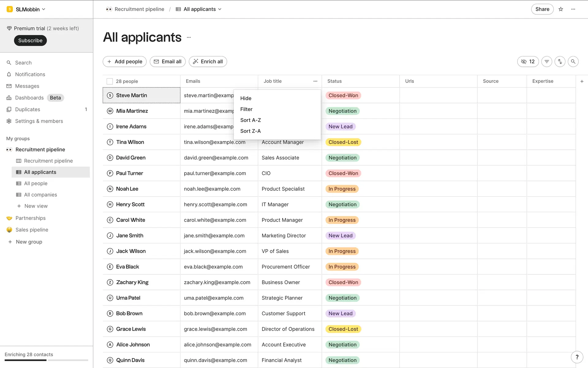Image resolution: width=588 pixels, height=368 pixels.
Task: Tick the select-all 28 people checkbox
Action: click(x=110, y=81)
